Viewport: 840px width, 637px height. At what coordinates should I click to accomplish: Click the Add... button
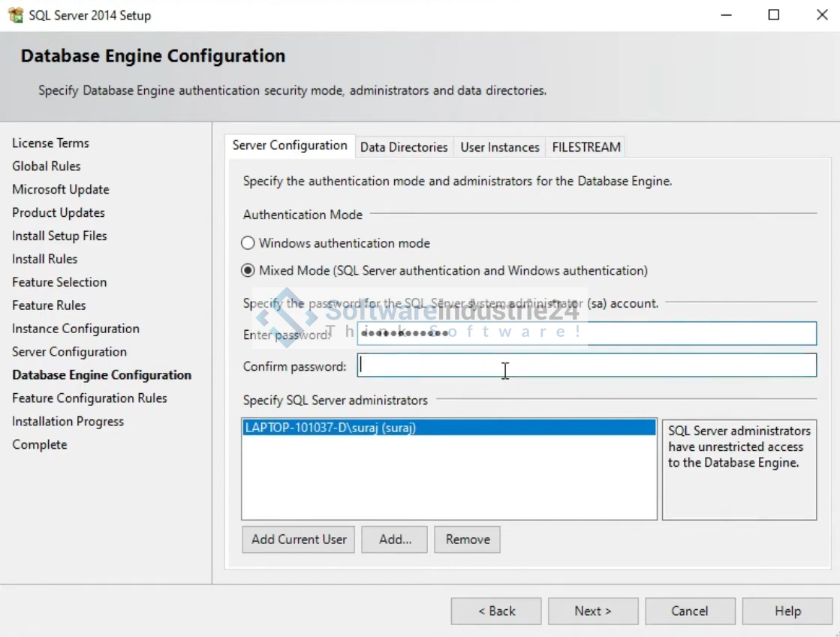point(394,539)
